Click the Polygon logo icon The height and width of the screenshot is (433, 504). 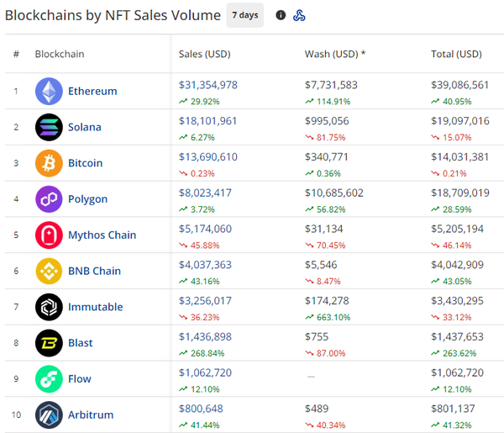pyautogui.click(x=49, y=199)
